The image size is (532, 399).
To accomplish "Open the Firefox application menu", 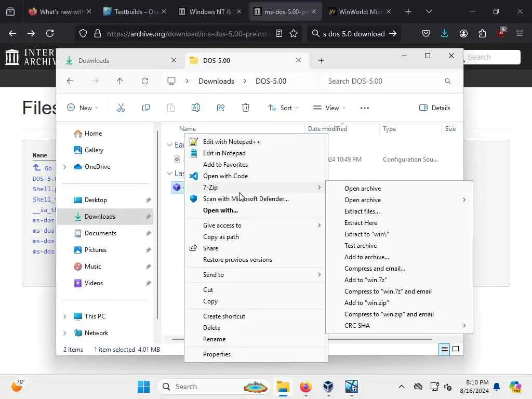I will click(519, 33).
